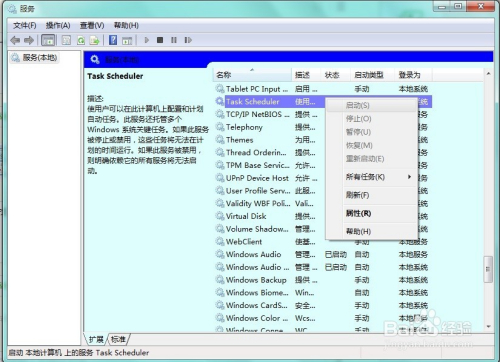Open the Help question-mark toolbar icon
This screenshot has height=362, width=500.
pos(113,40)
